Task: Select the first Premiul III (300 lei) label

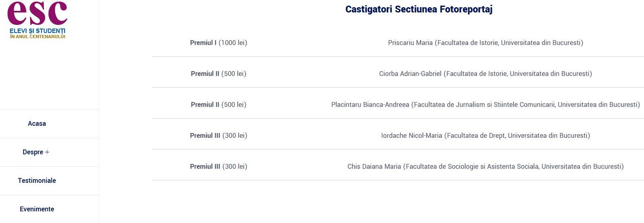Action: coord(218,136)
